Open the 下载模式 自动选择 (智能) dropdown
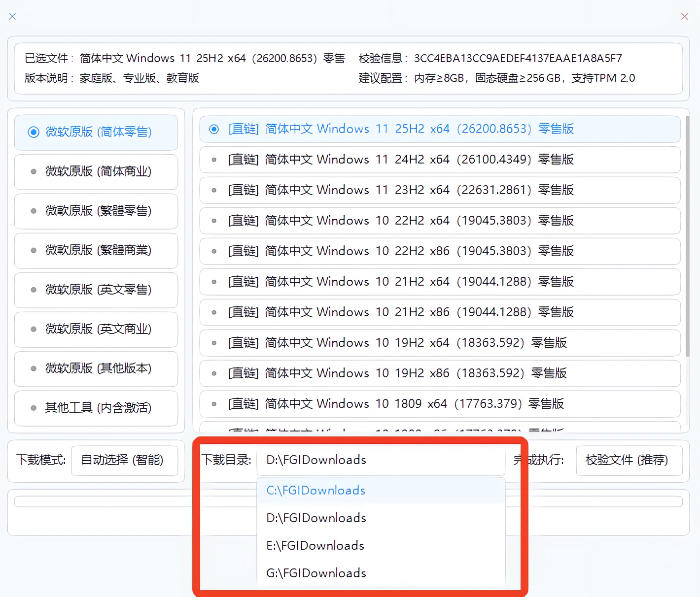The width and height of the screenshot is (700, 597). pos(125,461)
